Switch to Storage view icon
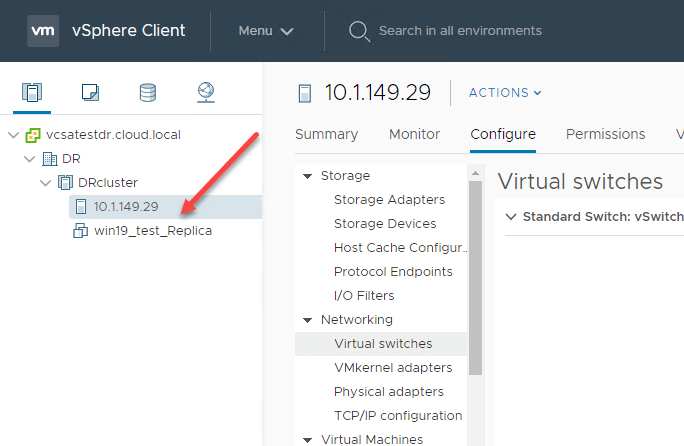Image resolution: width=684 pixels, height=446 pixels. [x=148, y=93]
